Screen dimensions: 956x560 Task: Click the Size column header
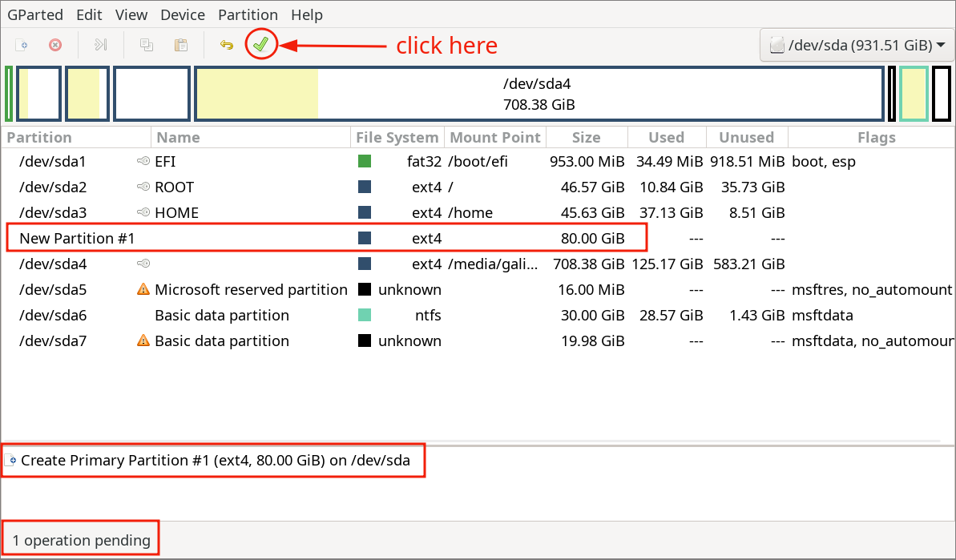587,137
